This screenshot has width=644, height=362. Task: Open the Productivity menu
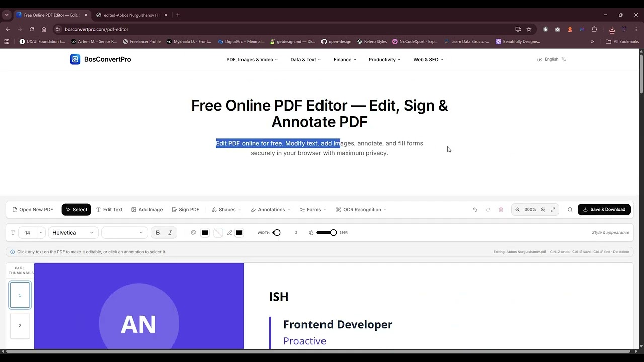(384, 60)
